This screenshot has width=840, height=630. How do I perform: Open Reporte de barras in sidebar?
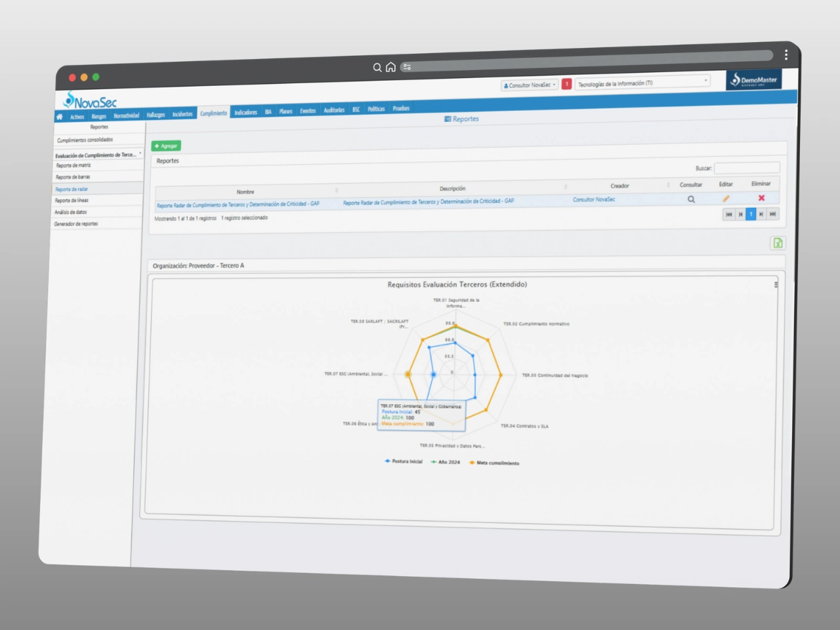click(73, 177)
